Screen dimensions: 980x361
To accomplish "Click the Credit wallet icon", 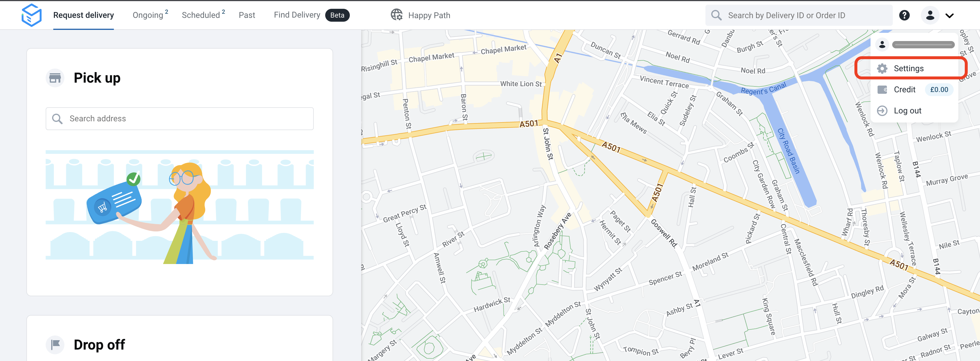I will coord(882,89).
